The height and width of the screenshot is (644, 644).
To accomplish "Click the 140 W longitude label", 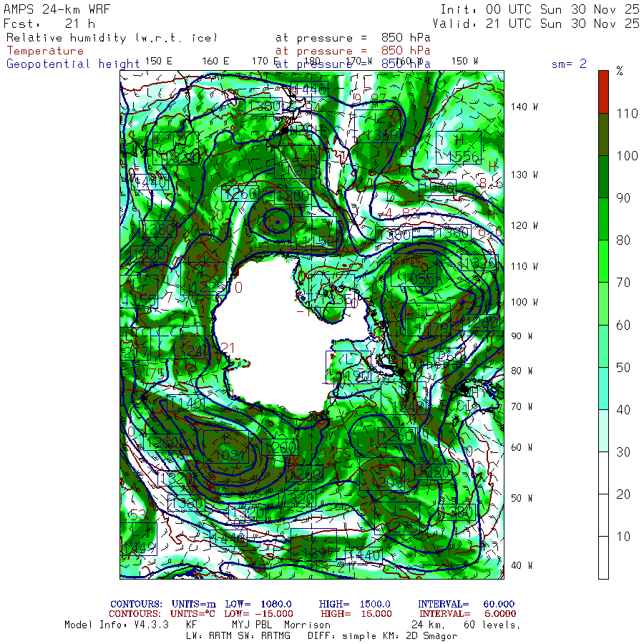I will pyautogui.click(x=524, y=107).
